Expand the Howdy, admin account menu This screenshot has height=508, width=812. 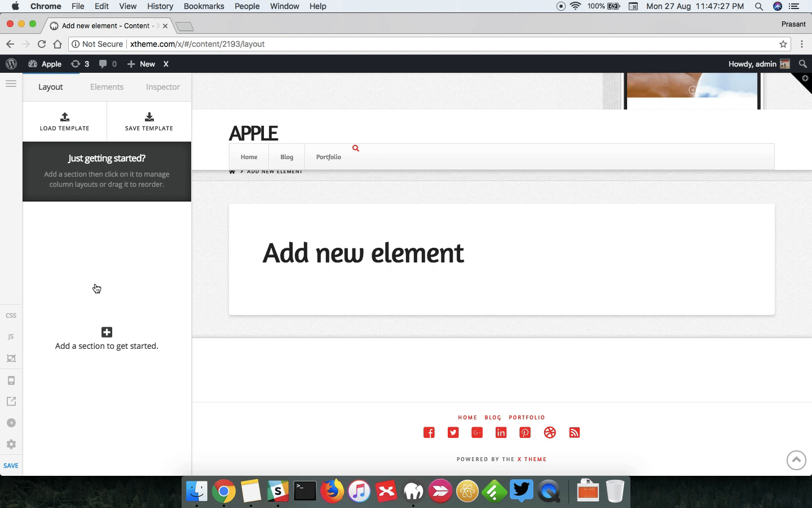point(759,64)
